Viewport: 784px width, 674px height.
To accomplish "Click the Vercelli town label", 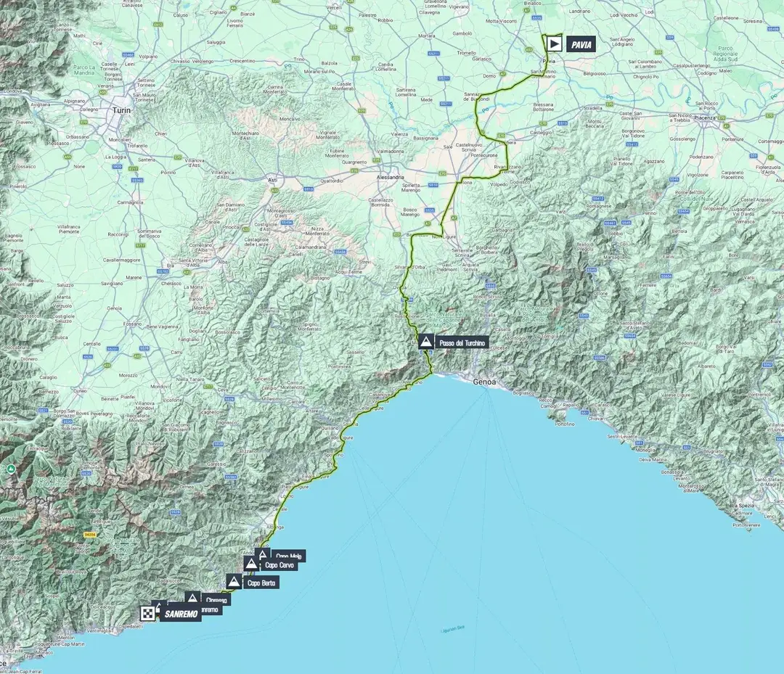I will tap(334, 7).
